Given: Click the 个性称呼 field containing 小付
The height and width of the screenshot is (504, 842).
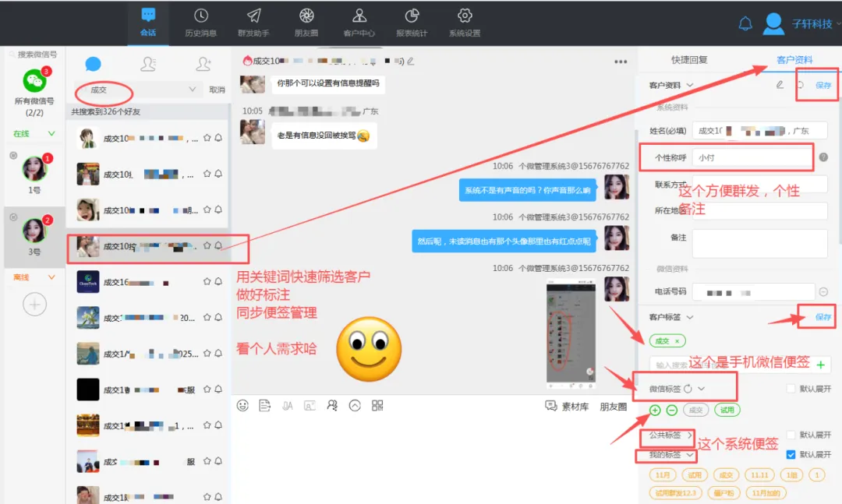Looking at the screenshot, I should [752, 157].
